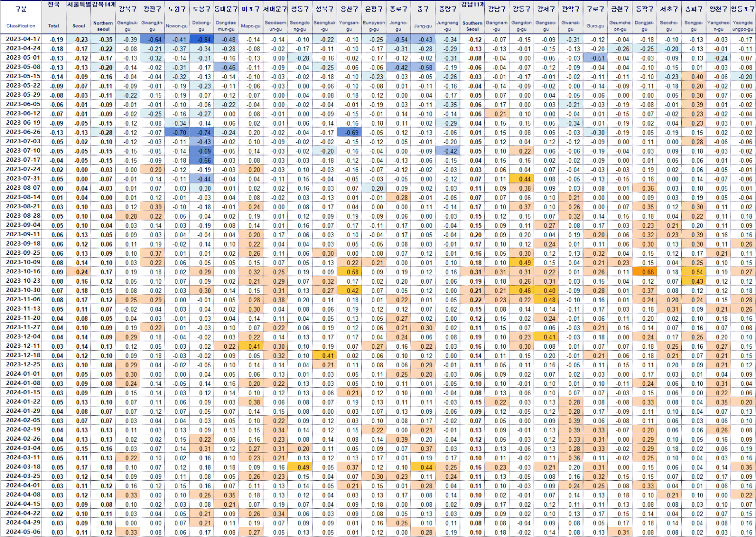
Task: Click the 'Dobong-gu' English header
Action: click(x=201, y=26)
